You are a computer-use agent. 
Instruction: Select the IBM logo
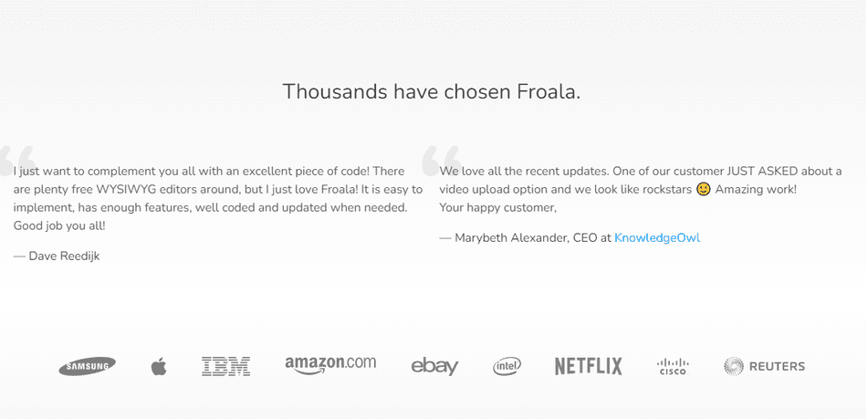225,366
